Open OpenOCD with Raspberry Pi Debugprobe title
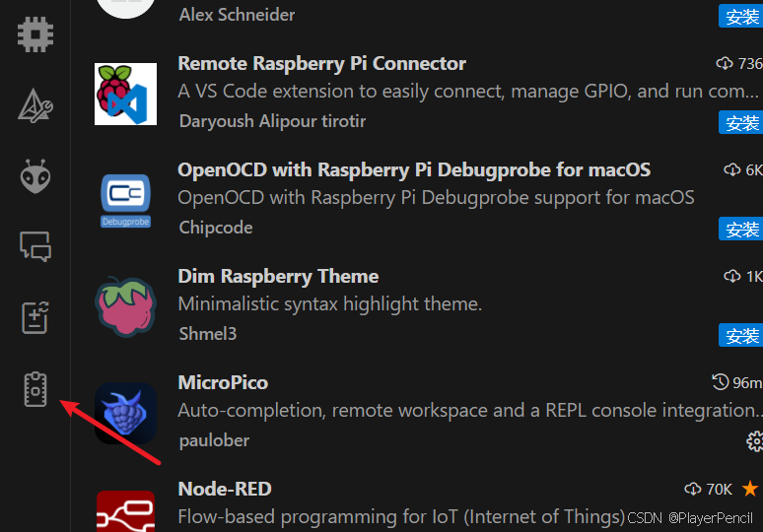 [x=414, y=170]
